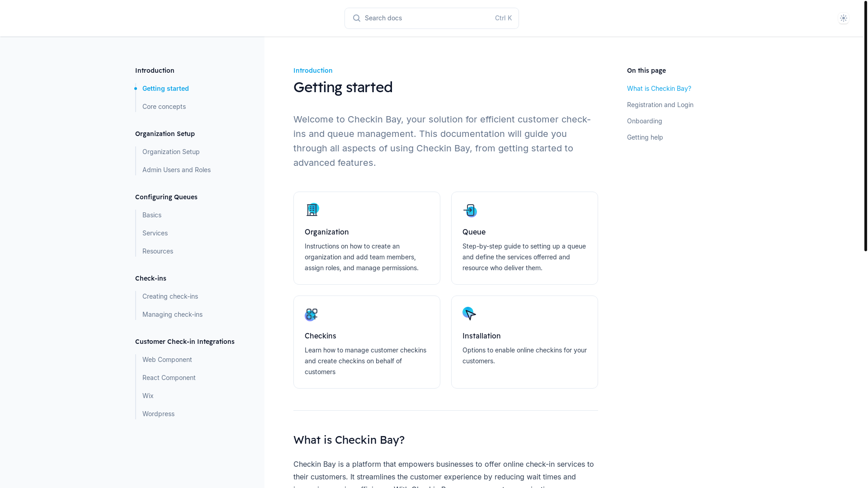Open the Services page
Viewport: 868px width, 488px height.
click(155, 233)
